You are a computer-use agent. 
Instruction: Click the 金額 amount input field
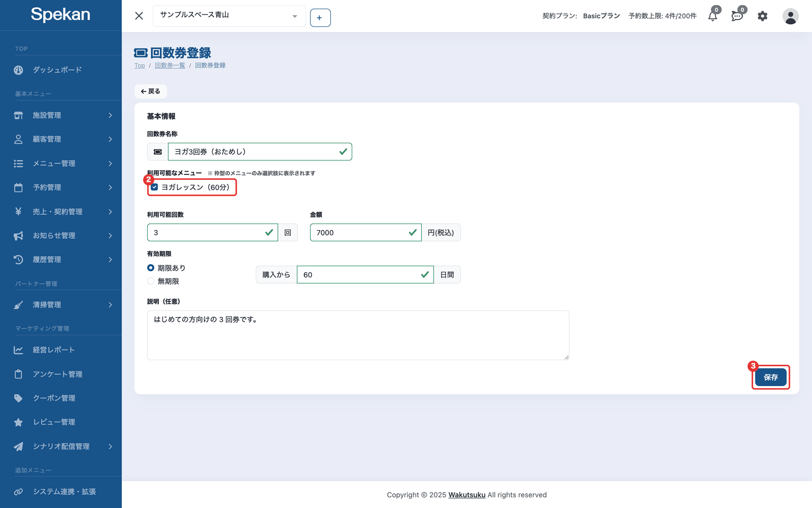(x=366, y=233)
